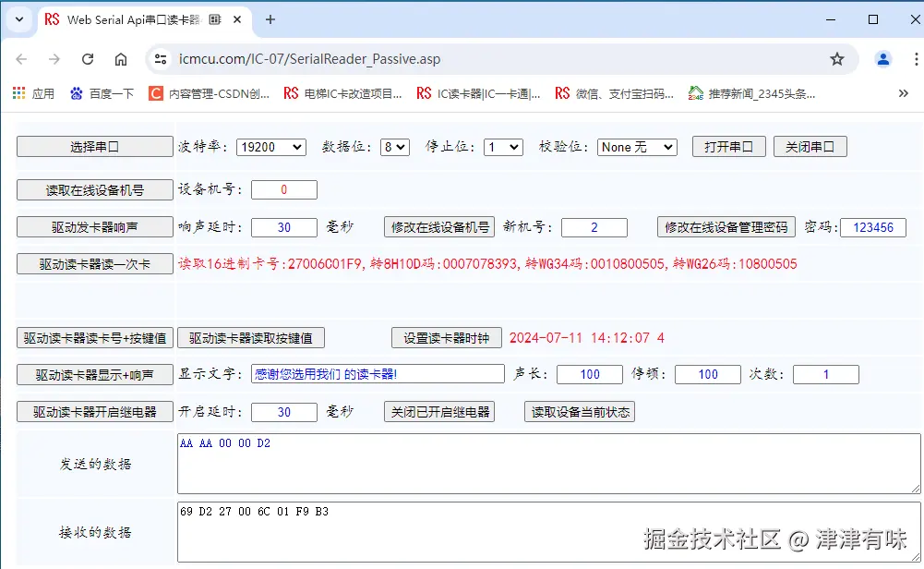Viewport: 924px width, 569px height.
Task: Click the browser forward arrow
Action: click(54, 59)
